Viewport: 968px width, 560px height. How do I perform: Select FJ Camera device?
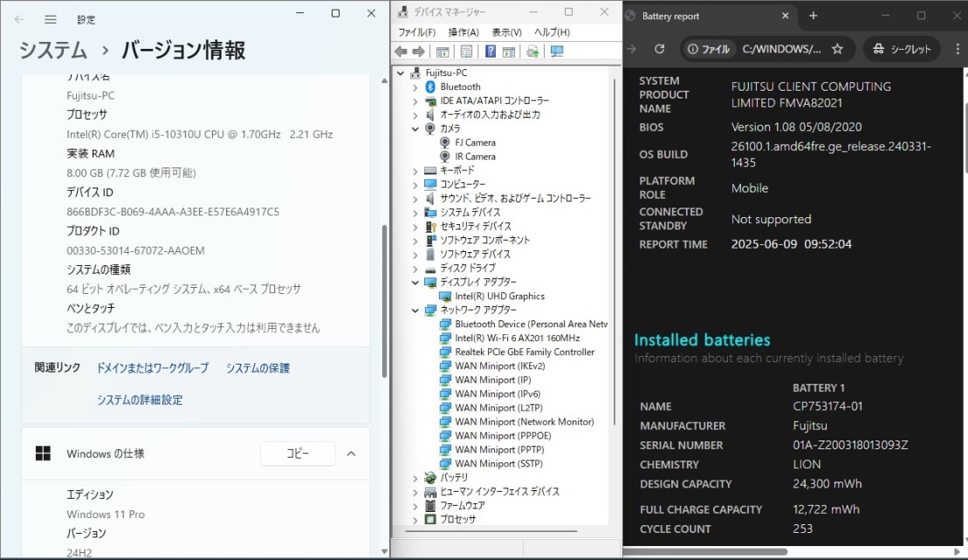[x=475, y=142]
